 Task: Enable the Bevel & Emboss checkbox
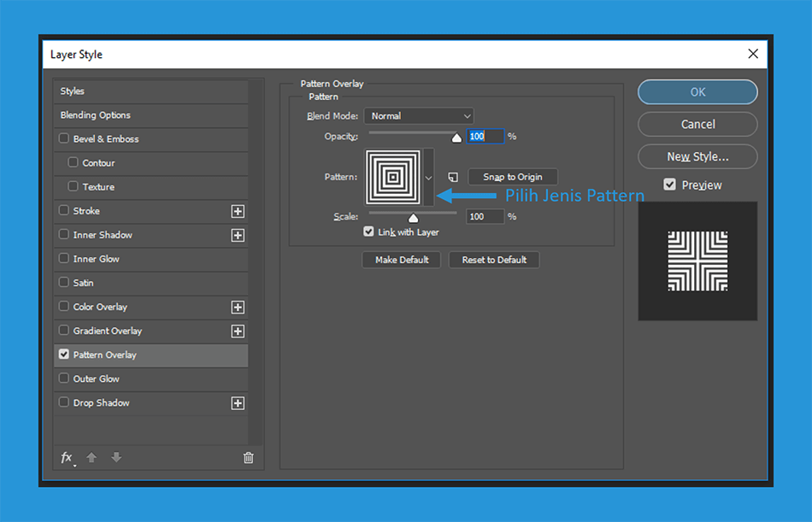tap(64, 138)
